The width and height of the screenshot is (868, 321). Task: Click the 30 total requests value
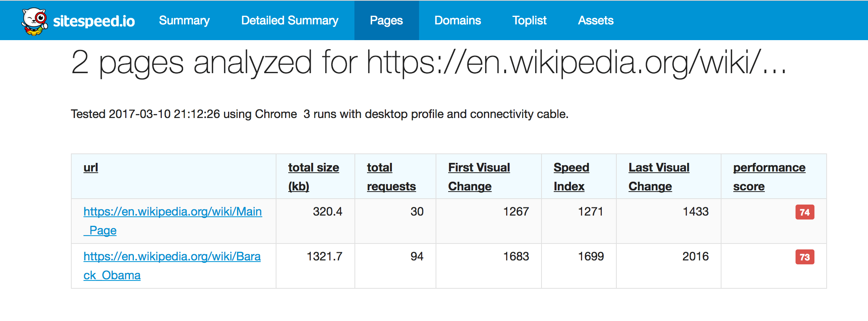coord(417,212)
